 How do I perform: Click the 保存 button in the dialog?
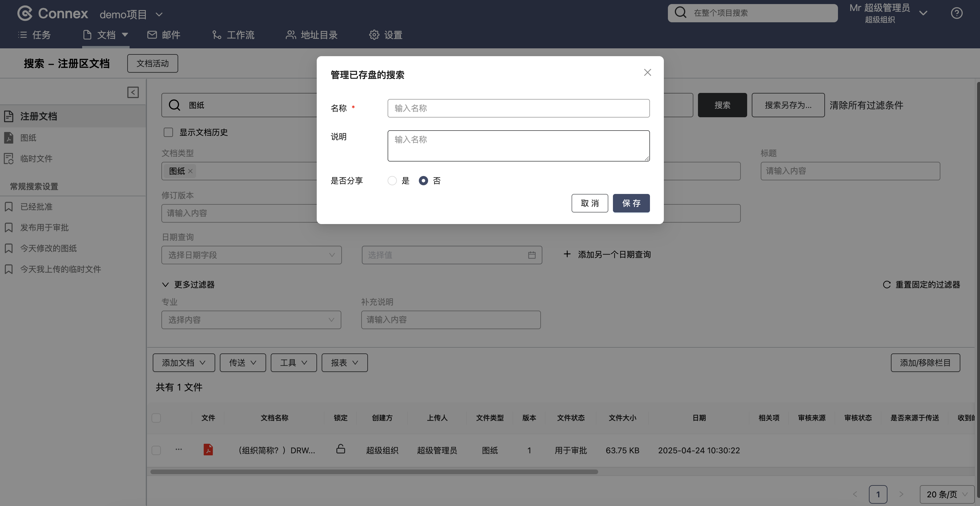(x=631, y=203)
